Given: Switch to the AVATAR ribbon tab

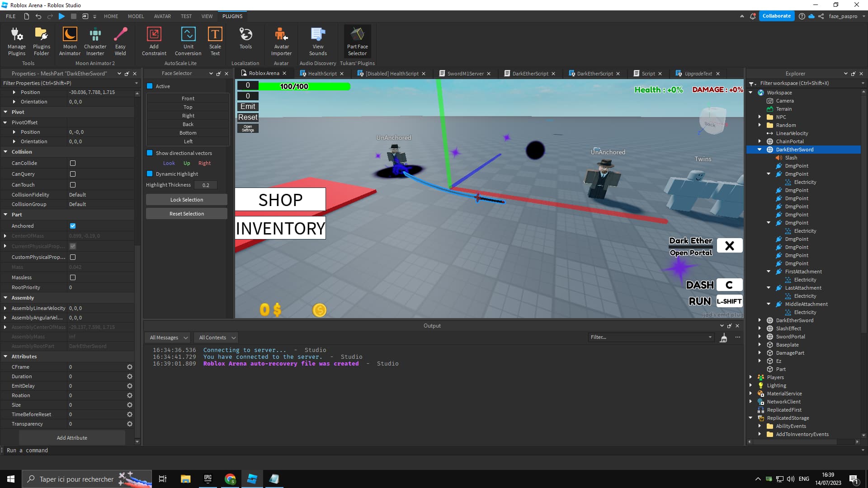Looking at the screenshot, I should pos(162,16).
